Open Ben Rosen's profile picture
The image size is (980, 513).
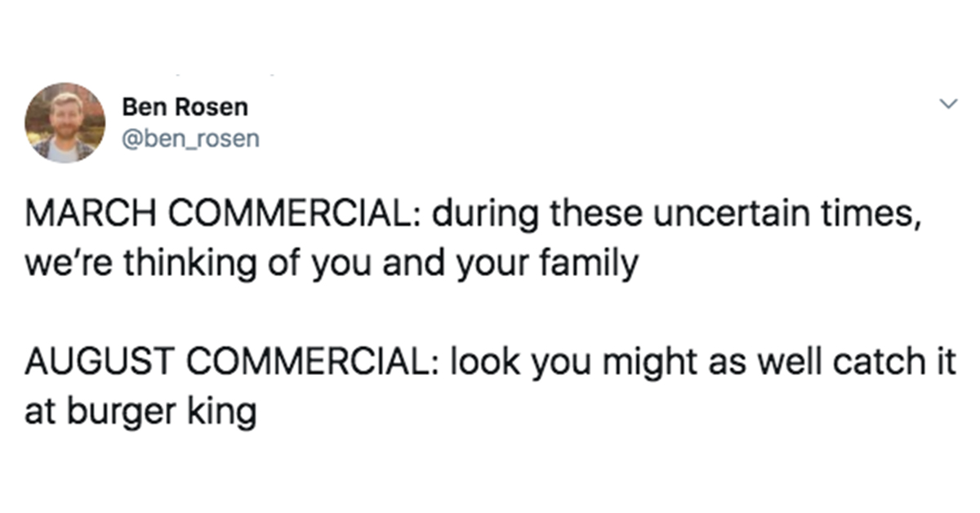tap(65, 123)
